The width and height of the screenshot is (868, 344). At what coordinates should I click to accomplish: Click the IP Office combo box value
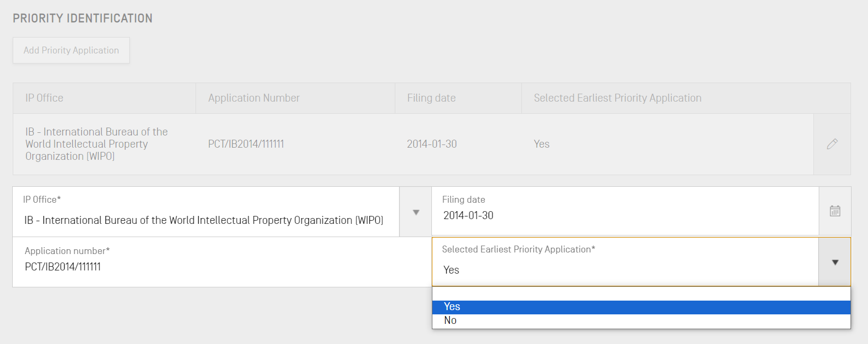pyautogui.click(x=204, y=220)
